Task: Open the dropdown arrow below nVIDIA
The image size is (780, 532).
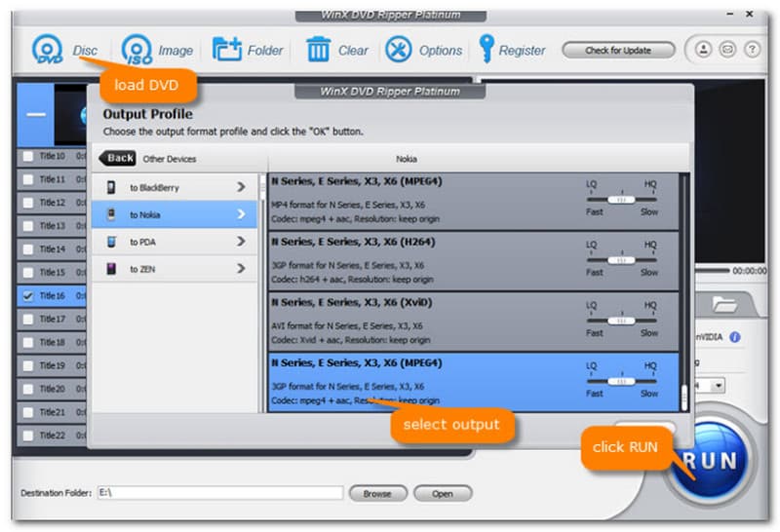Action: (718, 385)
